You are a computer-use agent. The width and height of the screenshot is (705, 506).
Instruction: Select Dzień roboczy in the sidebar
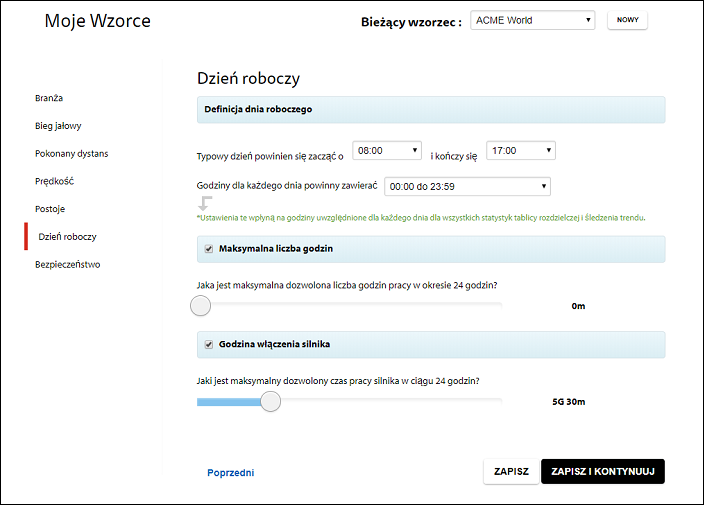click(x=67, y=237)
